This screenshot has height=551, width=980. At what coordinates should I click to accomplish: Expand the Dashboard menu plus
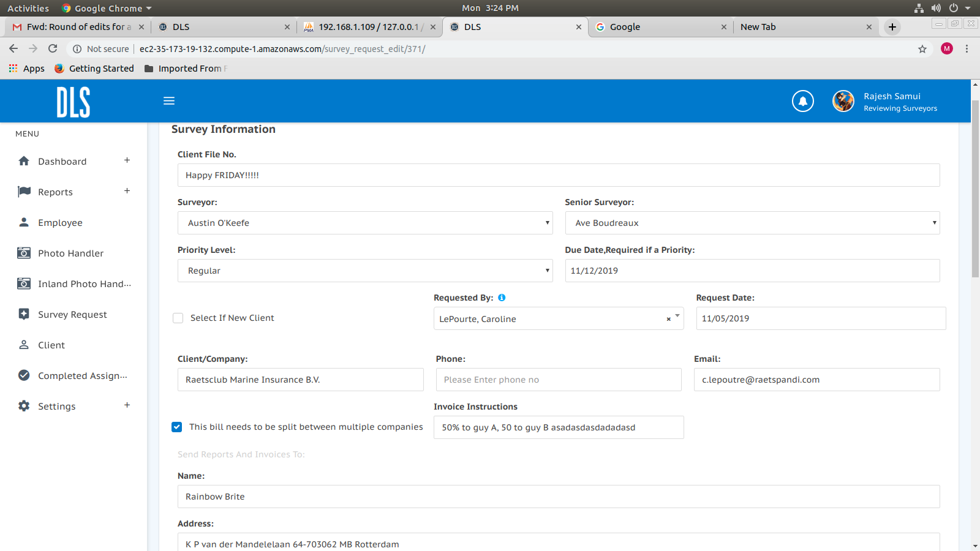point(127,160)
